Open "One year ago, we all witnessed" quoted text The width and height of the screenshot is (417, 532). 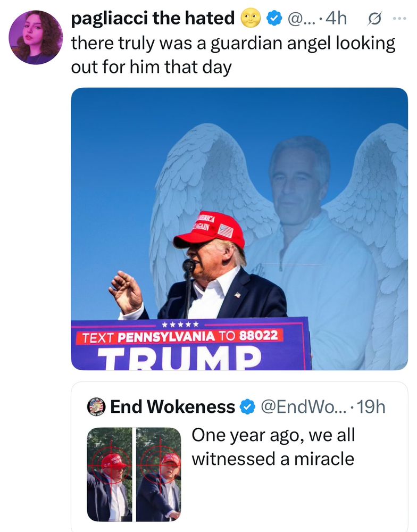(x=273, y=446)
